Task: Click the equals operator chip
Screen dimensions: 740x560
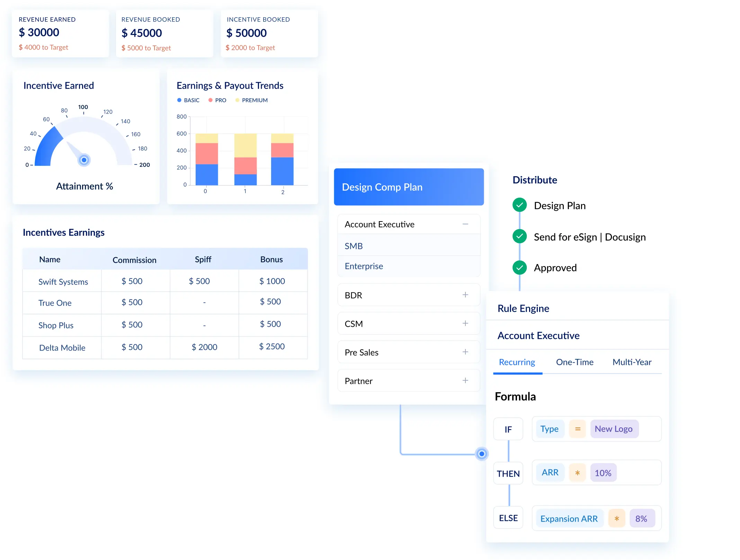Action: click(578, 429)
